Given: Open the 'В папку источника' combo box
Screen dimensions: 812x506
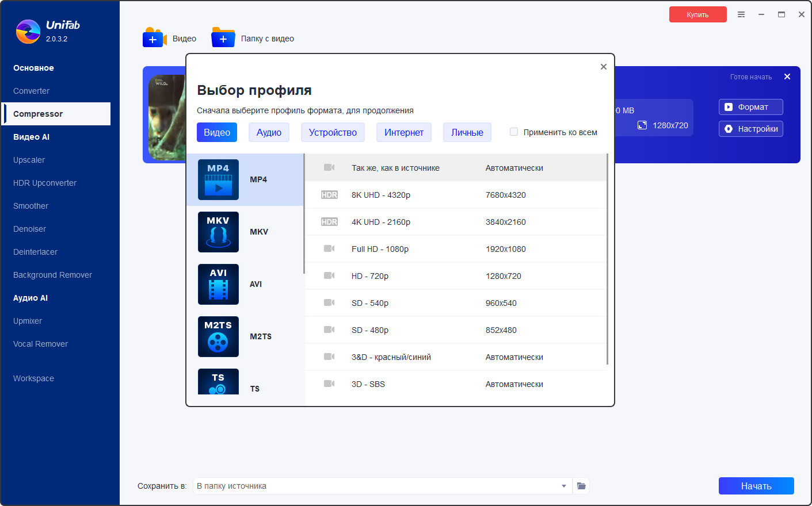Looking at the screenshot, I should [383, 486].
